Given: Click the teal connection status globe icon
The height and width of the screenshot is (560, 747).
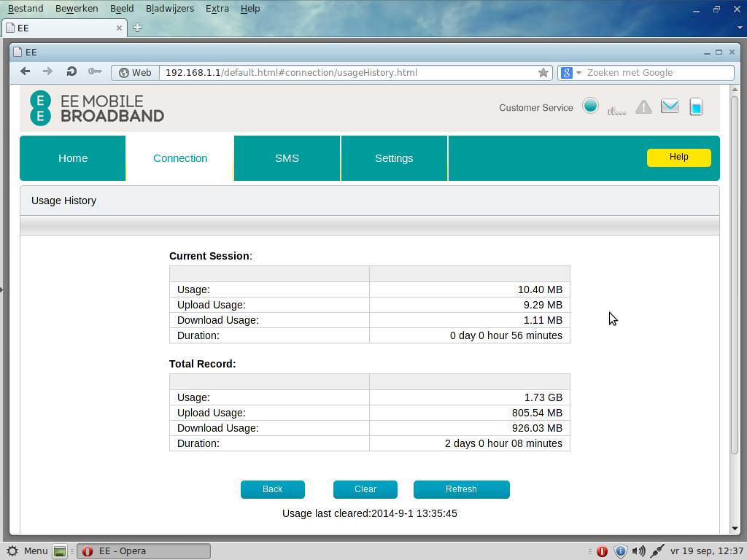Looking at the screenshot, I should coord(591,106).
